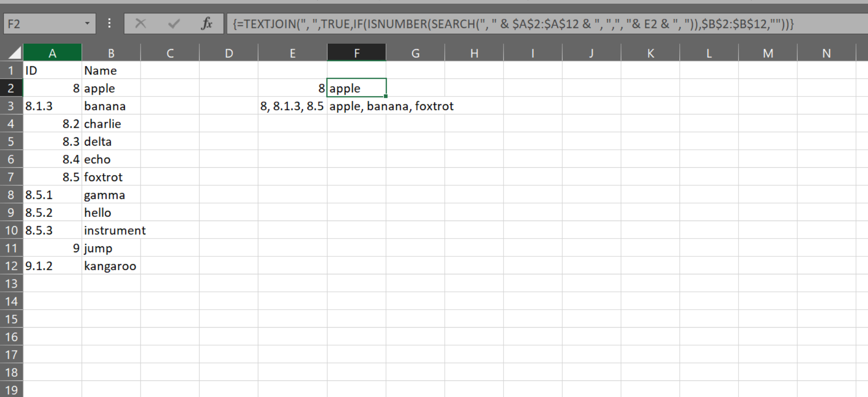Select the foxtrot cell in column B
Viewport: 868px width, 397px height.
[x=111, y=177]
